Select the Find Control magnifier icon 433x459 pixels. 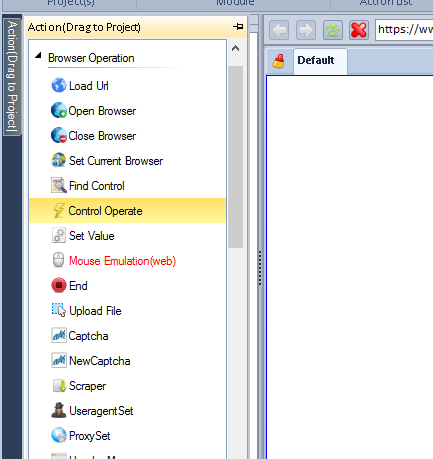click(59, 185)
